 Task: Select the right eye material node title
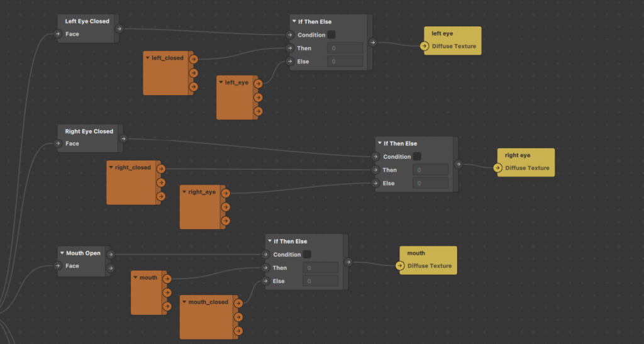[518, 155]
